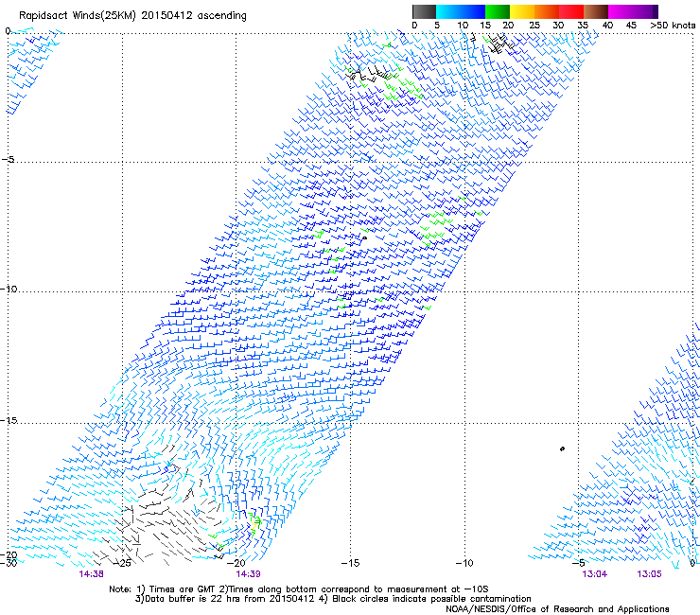This screenshot has height=615, width=700.
Task: Click the brown 35-40 knots legend color
Action: click(596, 11)
